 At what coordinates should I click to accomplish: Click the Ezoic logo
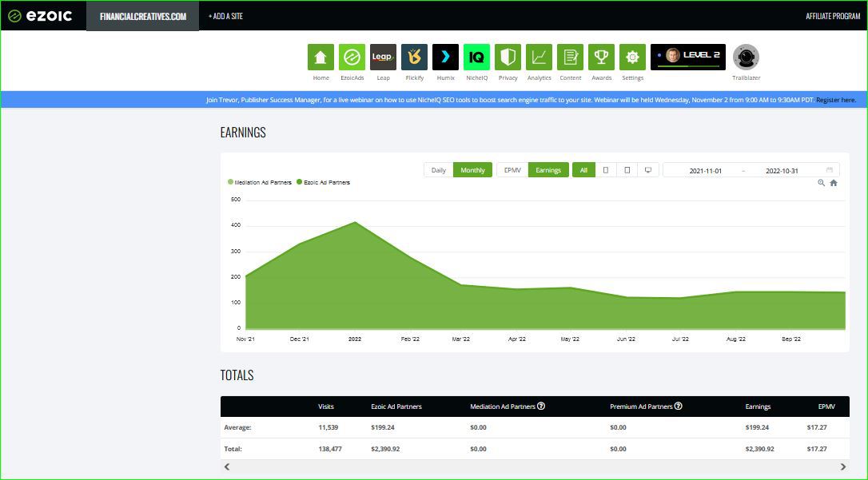[x=40, y=16]
